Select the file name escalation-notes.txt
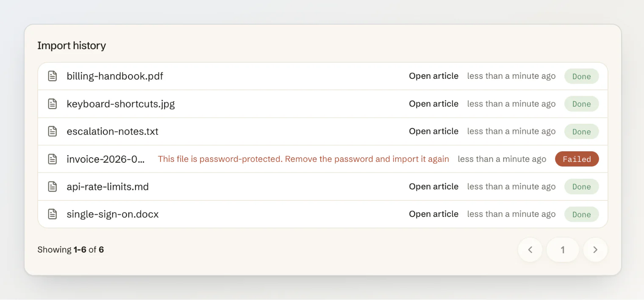Screen dimensions: 644x300 (x=112, y=131)
